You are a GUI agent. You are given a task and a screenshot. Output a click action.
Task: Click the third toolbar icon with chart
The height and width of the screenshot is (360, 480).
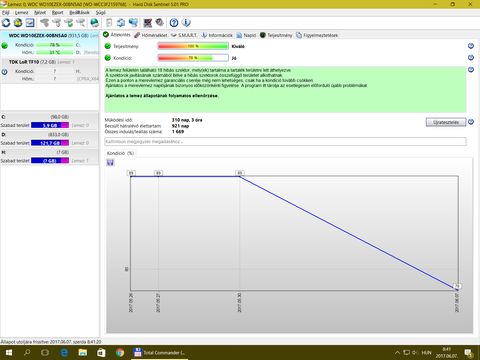click(x=30, y=23)
